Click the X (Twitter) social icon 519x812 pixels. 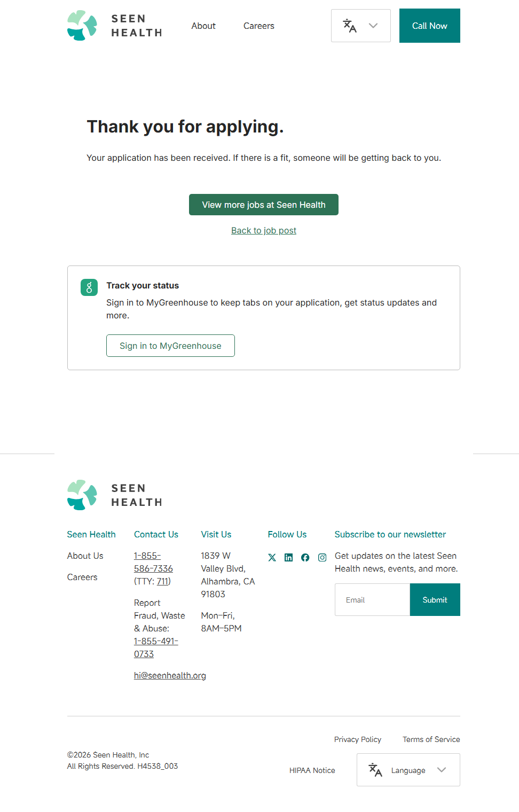point(272,558)
